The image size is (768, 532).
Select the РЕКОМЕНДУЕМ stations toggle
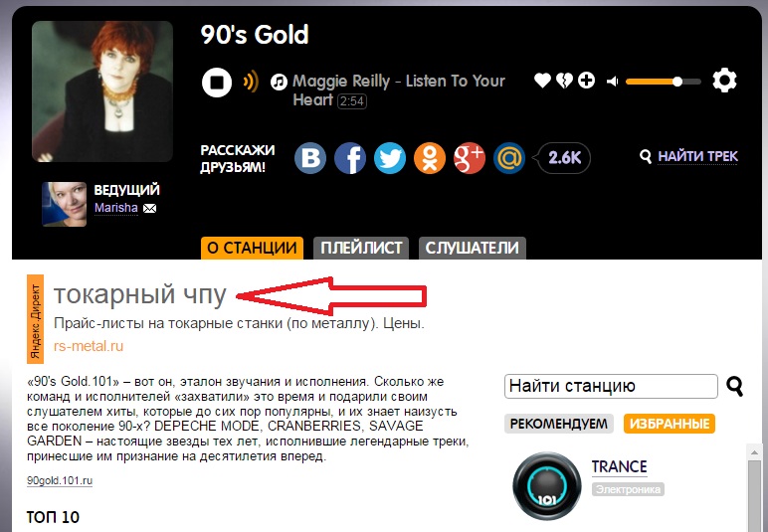pyautogui.click(x=559, y=424)
